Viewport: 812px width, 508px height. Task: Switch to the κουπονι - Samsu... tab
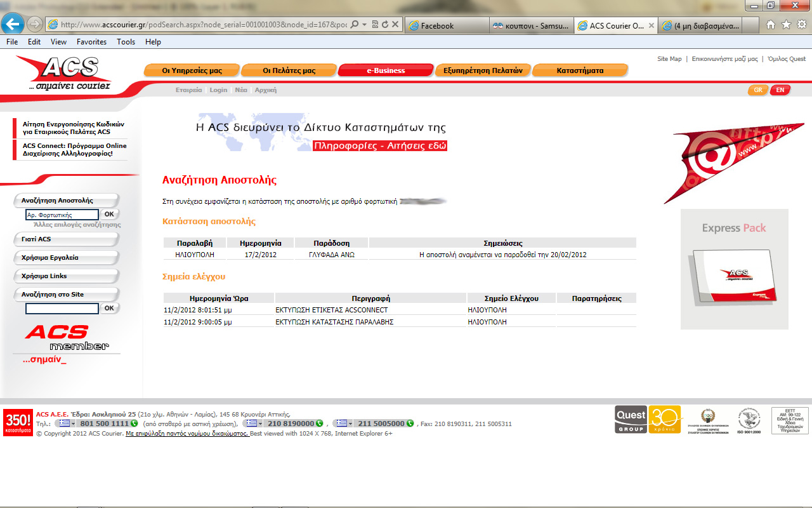(532, 25)
